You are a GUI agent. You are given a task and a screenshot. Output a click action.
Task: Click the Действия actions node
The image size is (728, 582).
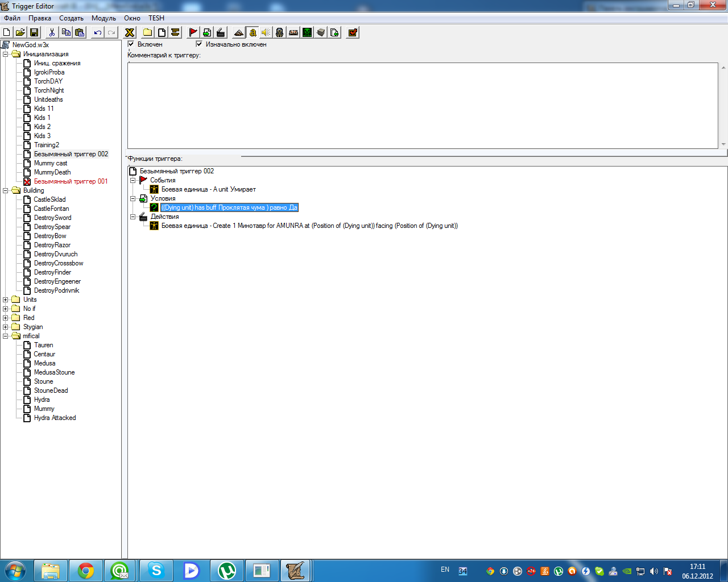pyautogui.click(x=164, y=217)
